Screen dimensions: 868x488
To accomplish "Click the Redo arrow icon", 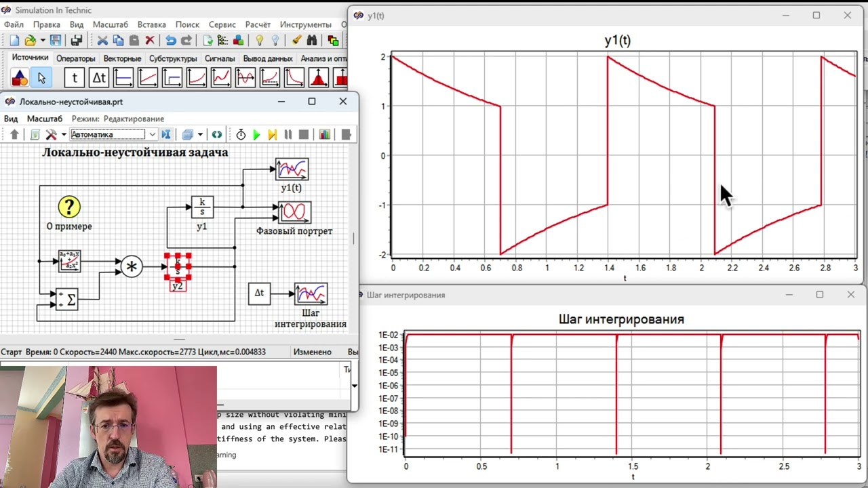I will 186,41.
